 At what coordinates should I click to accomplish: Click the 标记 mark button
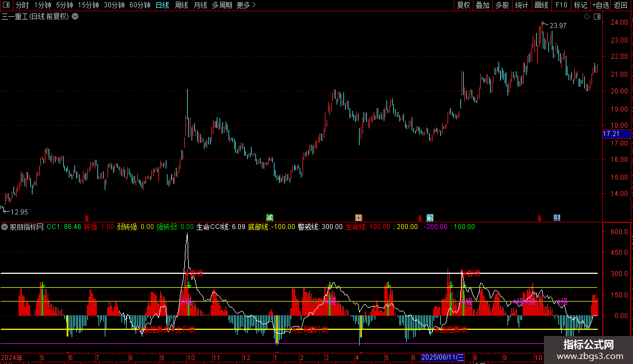[580, 5]
